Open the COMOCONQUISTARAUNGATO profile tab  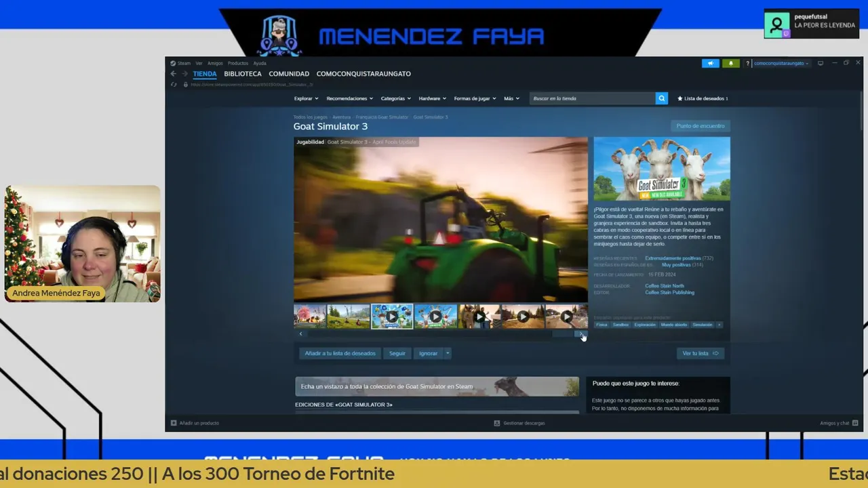[x=363, y=74]
